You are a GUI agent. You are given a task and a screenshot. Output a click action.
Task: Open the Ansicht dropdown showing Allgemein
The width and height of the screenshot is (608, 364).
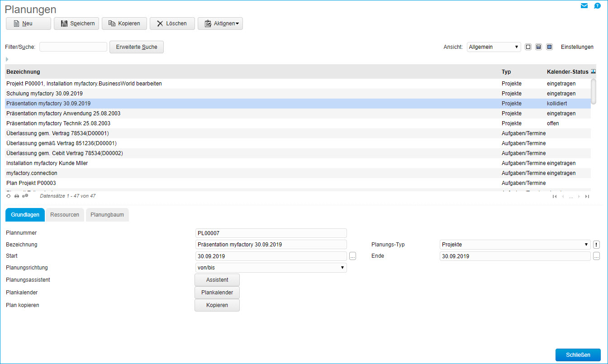pyautogui.click(x=494, y=47)
